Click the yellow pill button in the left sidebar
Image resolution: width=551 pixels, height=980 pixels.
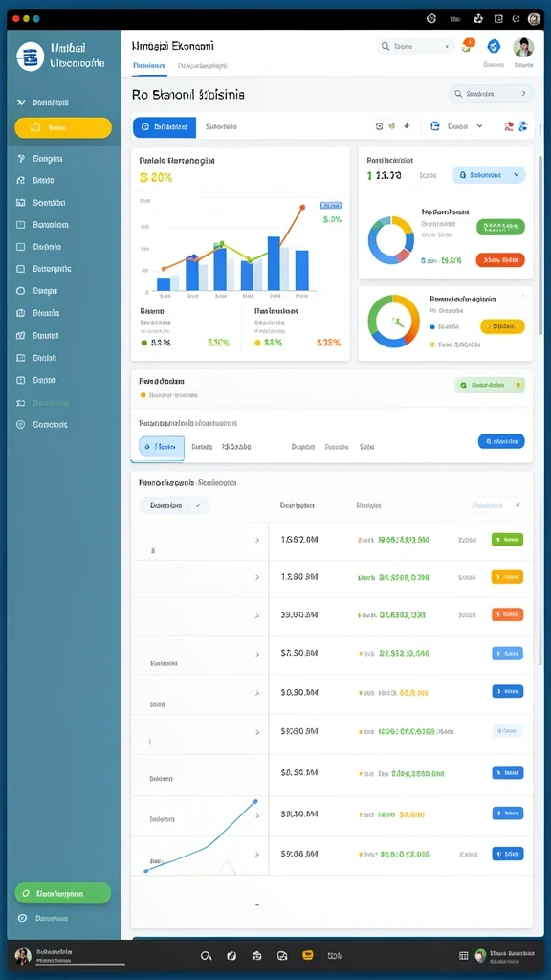click(63, 127)
